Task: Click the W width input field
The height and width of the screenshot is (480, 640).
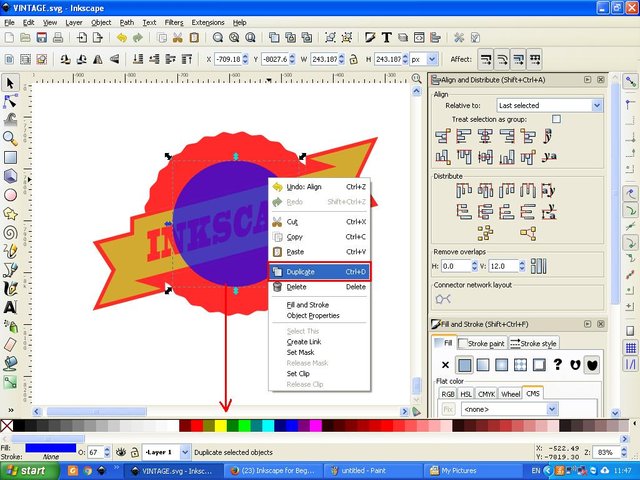Action: [x=324, y=60]
